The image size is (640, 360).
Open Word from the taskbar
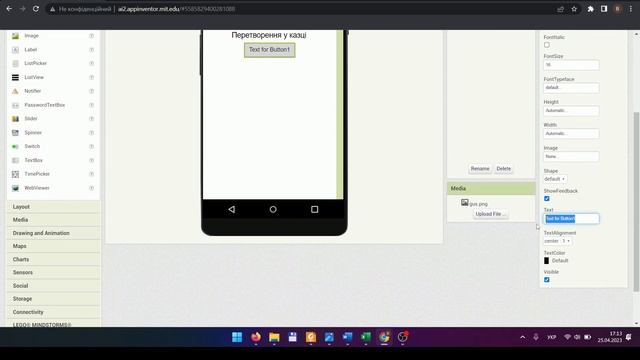click(347, 337)
